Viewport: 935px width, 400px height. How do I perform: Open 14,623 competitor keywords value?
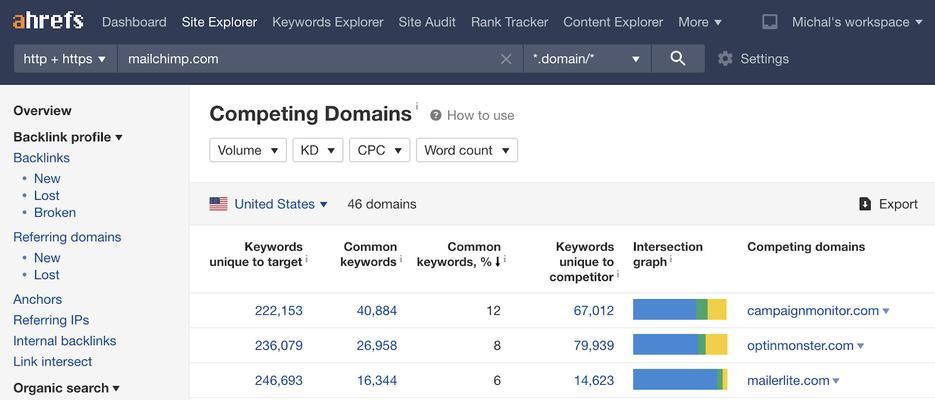pyautogui.click(x=594, y=380)
